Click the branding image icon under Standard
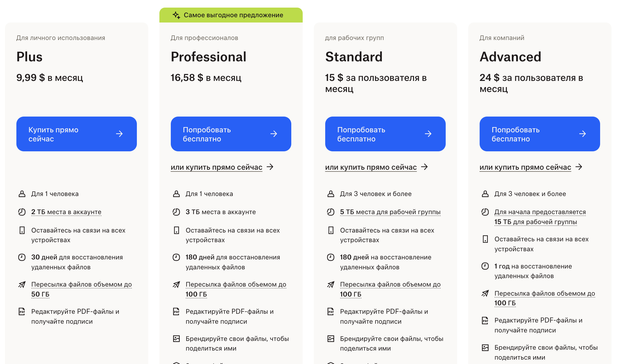620x364 pixels. (331, 339)
